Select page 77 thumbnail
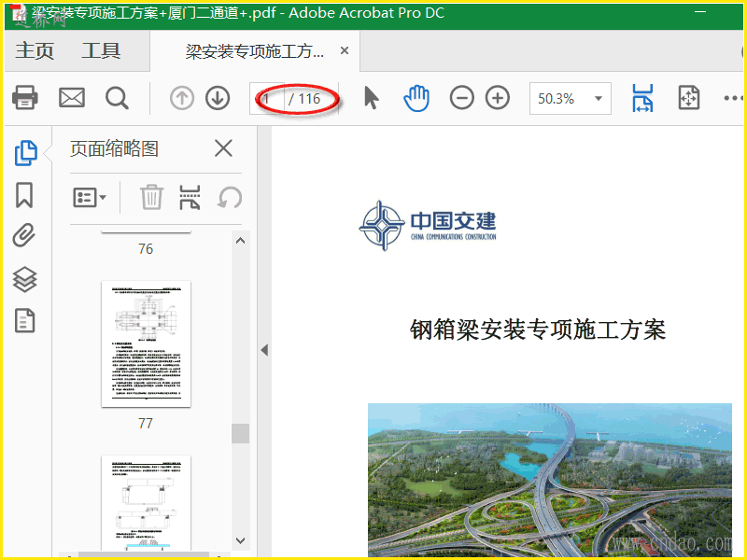Image resolution: width=747 pixels, height=560 pixels. pos(146,343)
